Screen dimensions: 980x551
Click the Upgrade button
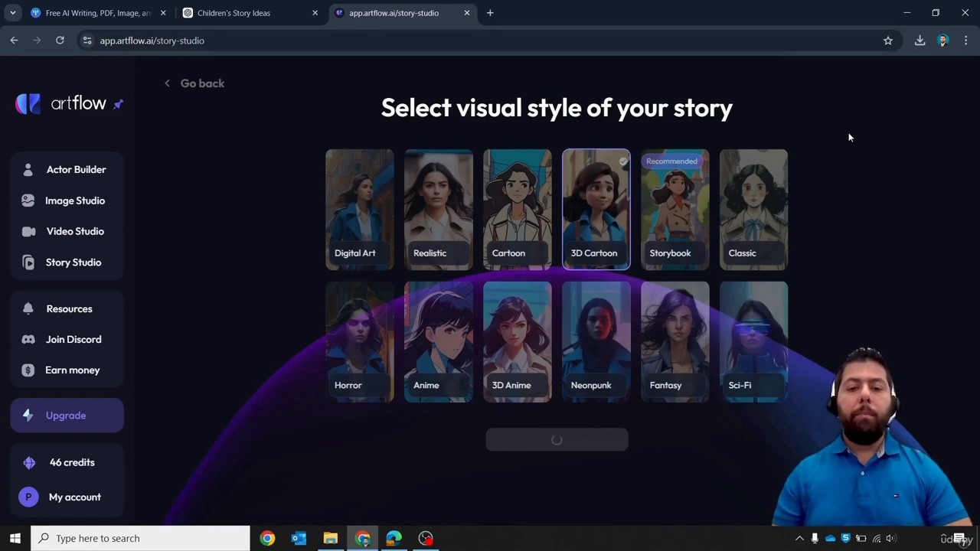point(67,416)
